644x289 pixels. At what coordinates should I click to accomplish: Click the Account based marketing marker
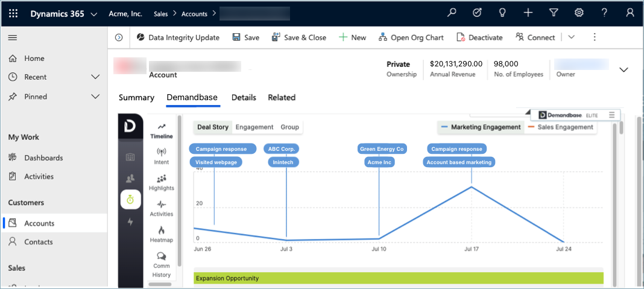[459, 162]
